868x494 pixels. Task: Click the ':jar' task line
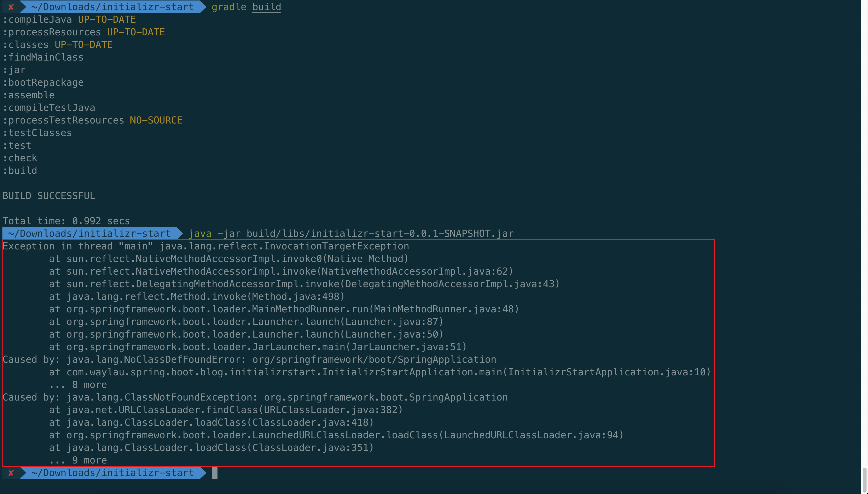click(x=14, y=70)
